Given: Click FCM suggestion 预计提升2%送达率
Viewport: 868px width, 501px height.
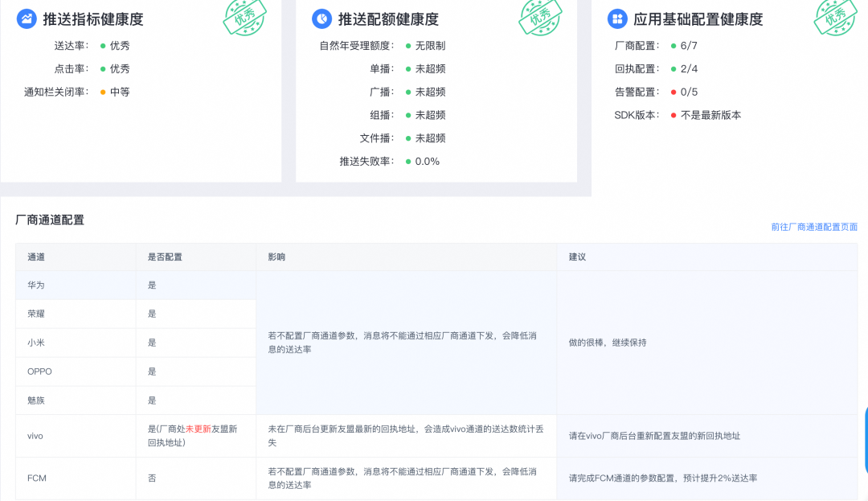Looking at the screenshot, I should (662, 478).
